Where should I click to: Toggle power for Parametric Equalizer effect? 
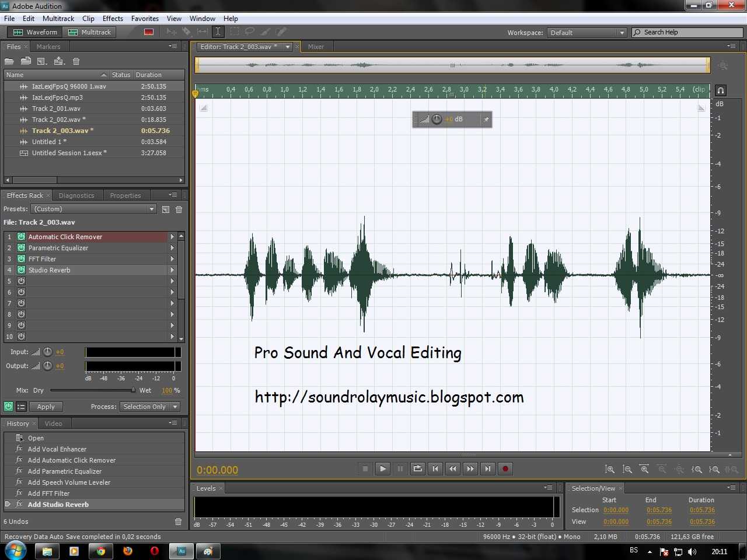tap(21, 248)
